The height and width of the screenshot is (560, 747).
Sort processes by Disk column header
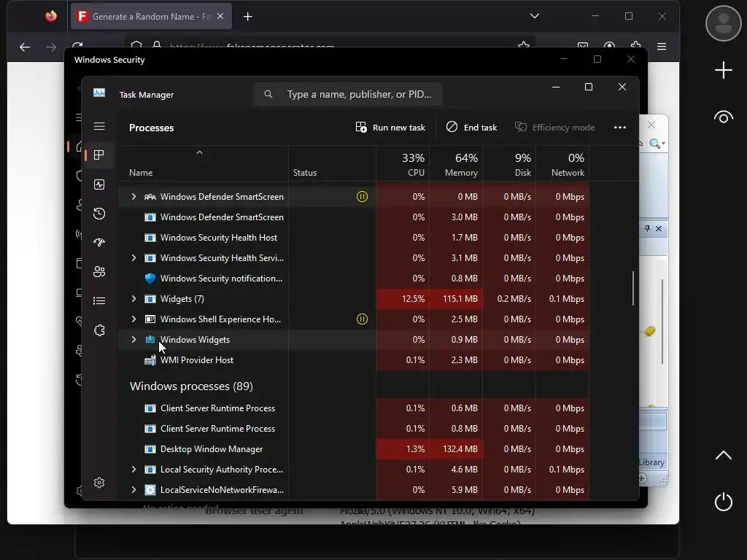tap(510, 164)
